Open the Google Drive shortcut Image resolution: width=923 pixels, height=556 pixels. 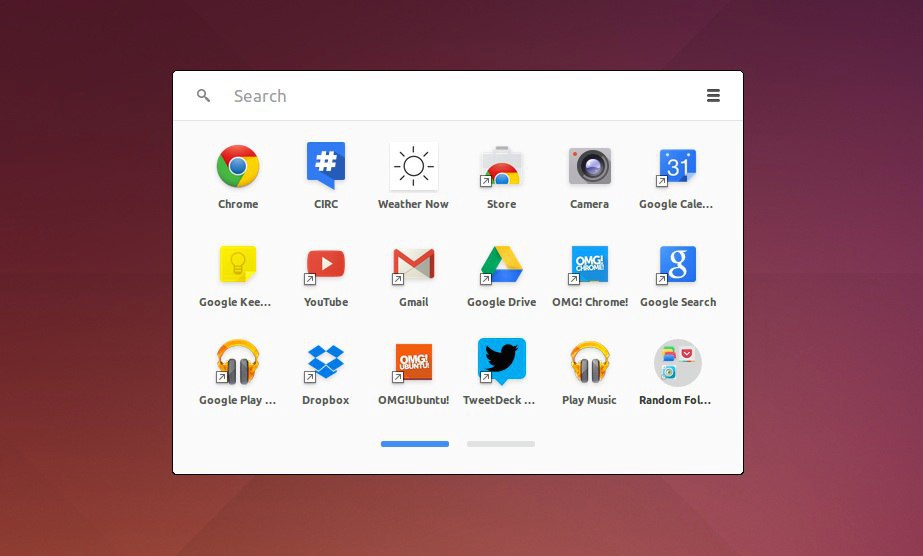(501, 265)
